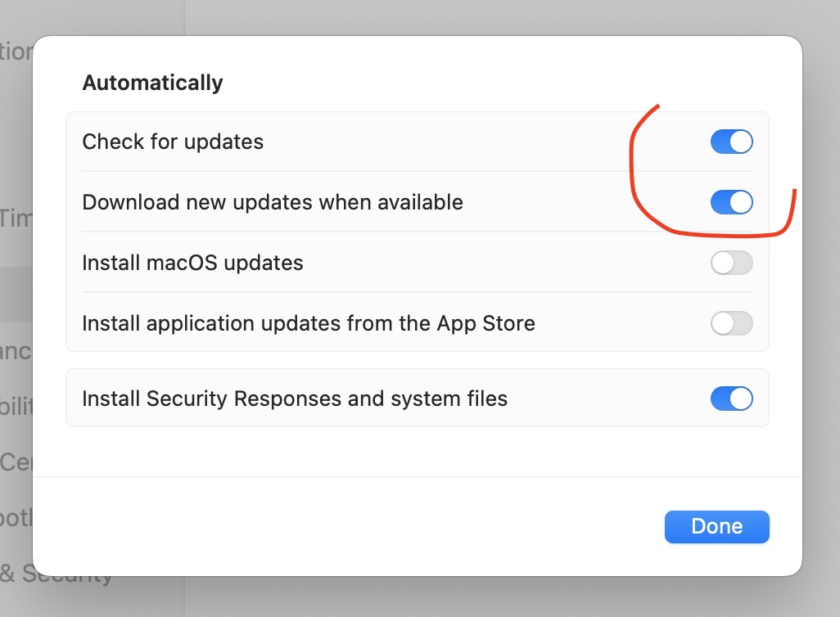Turn on App Store application updates
The height and width of the screenshot is (617, 840).
731,323
